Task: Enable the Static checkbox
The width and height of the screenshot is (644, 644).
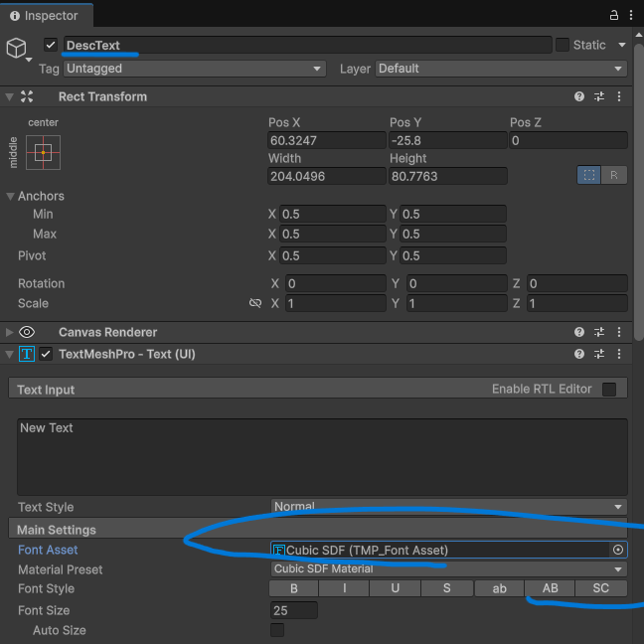Action: [563, 45]
